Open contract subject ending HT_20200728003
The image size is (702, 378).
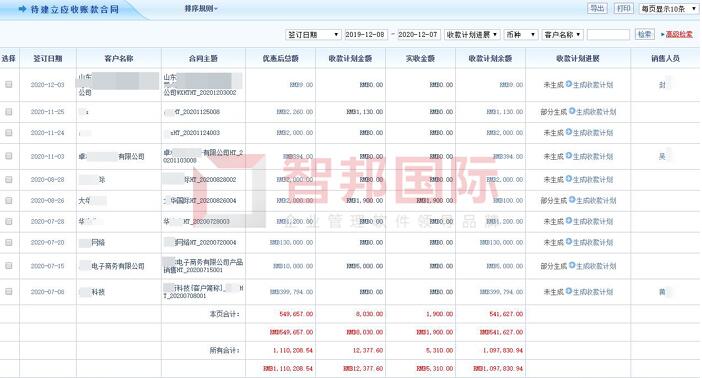point(197,221)
